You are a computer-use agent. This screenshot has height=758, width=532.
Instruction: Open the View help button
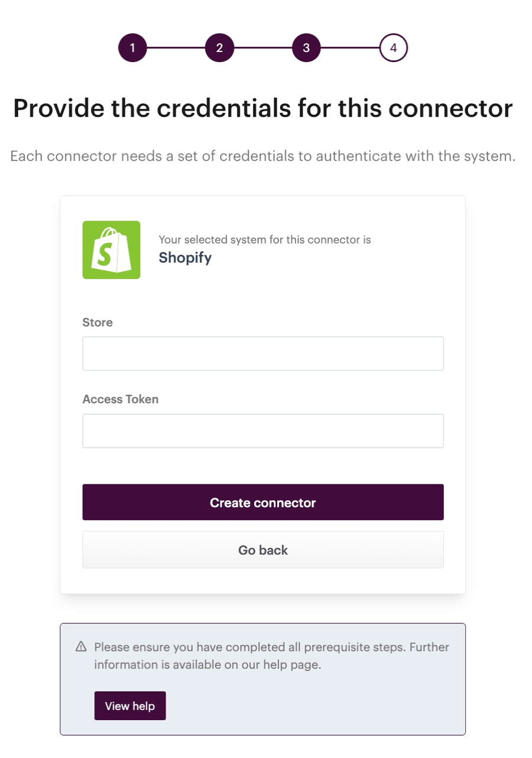pyautogui.click(x=130, y=706)
